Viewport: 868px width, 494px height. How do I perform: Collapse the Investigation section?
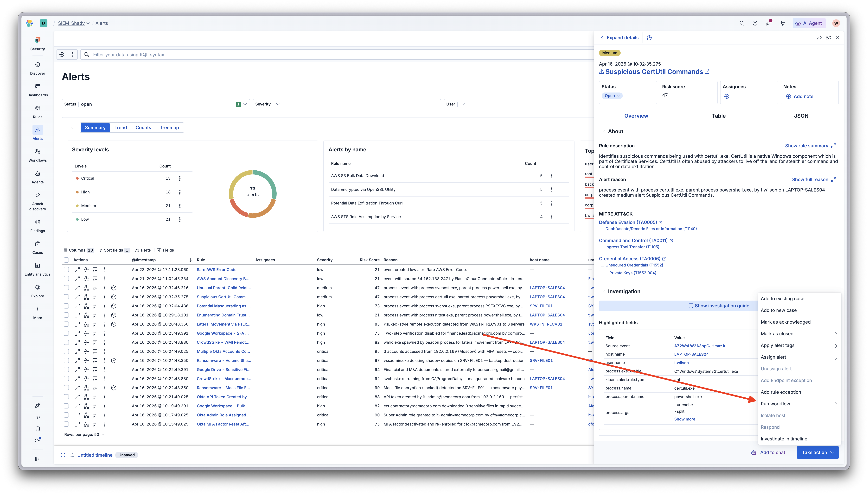click(x=603, y=291)
